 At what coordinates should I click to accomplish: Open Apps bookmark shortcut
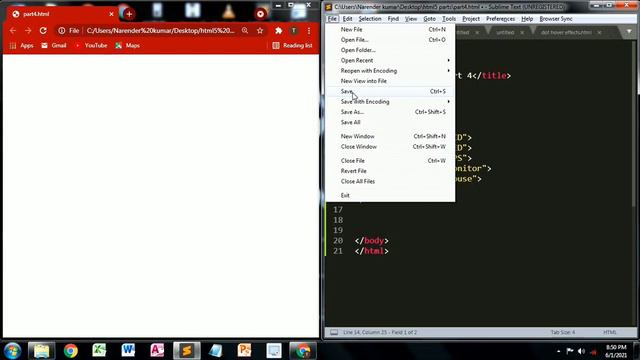point(22,45)
